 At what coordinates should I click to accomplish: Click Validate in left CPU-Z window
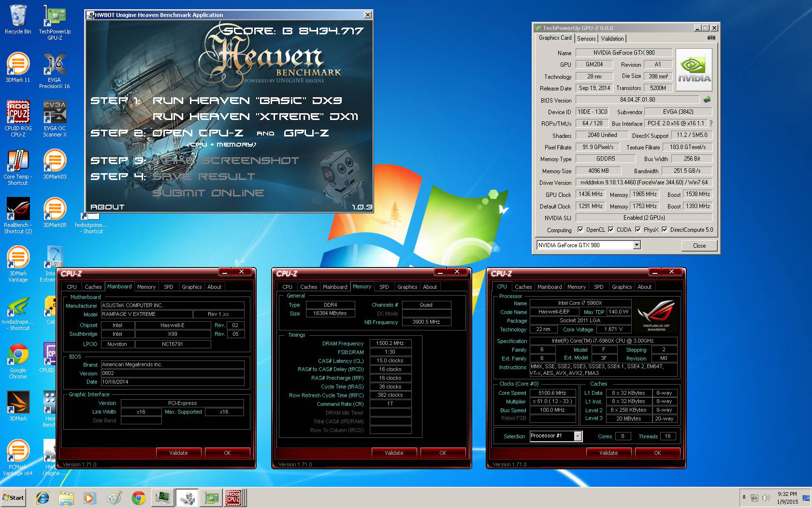tap(178, 453)
